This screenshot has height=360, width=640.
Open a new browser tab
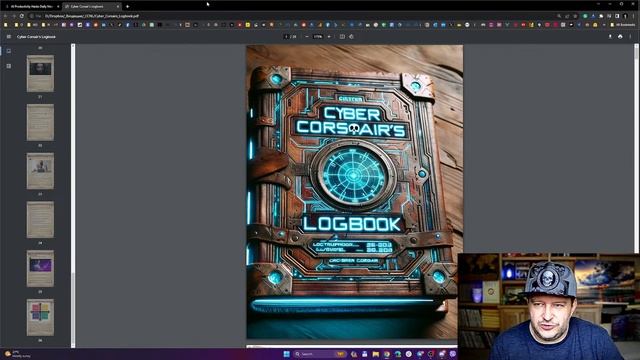pos(127,7)
